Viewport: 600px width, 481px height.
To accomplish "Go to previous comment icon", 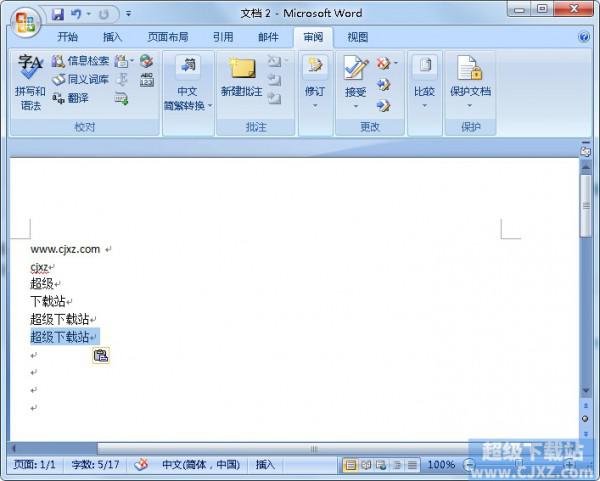I will tap(274, 80).
